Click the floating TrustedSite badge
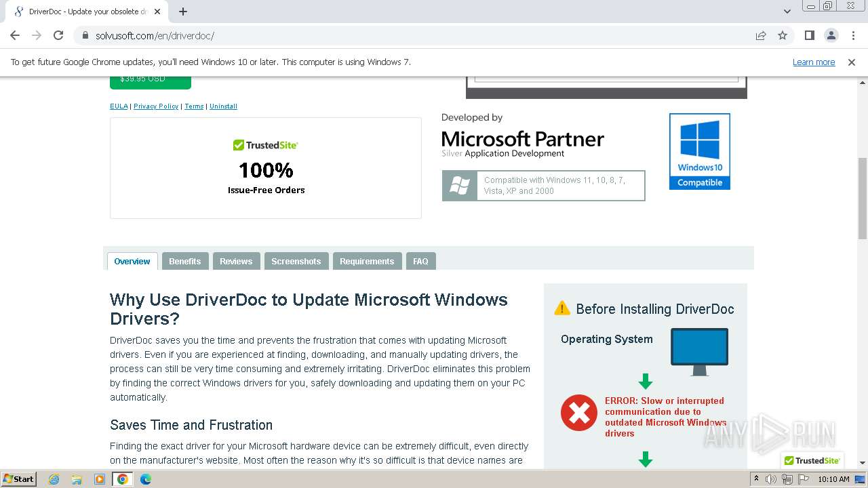Screen dimensions: 868x488 812,460
